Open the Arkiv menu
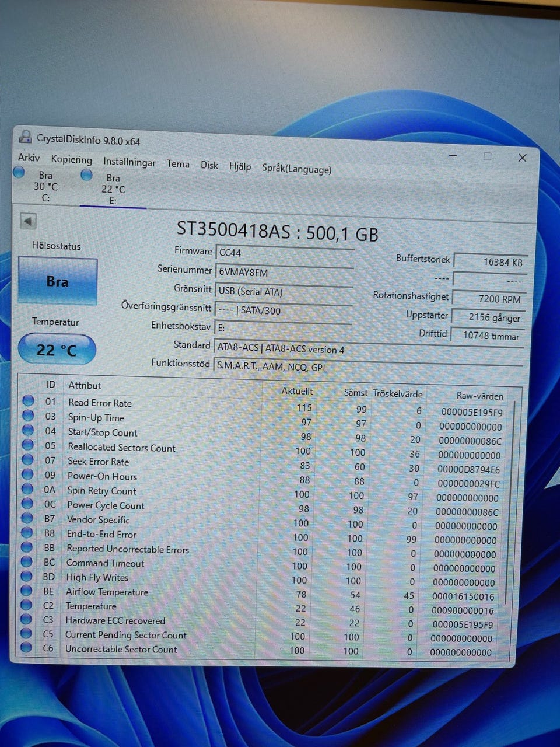 (29, 158)
